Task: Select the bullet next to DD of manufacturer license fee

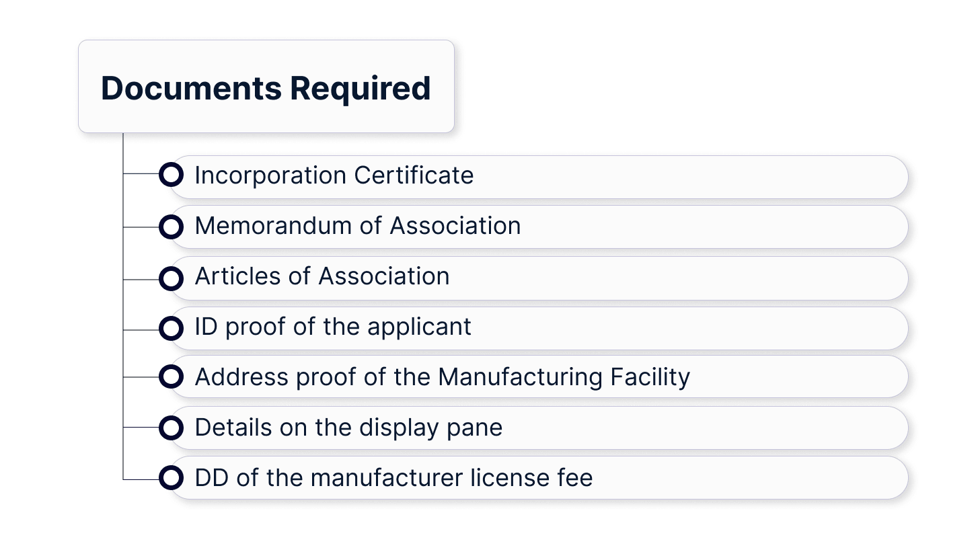Action: (x=171, y=478)
